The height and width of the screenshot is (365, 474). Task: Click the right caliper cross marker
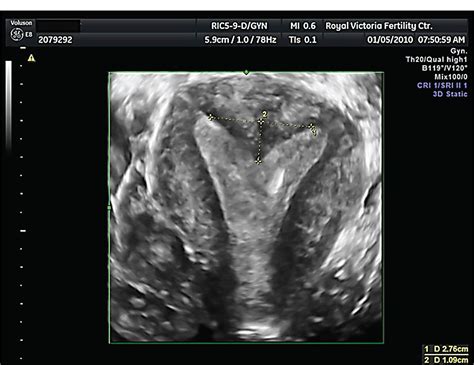312,126
